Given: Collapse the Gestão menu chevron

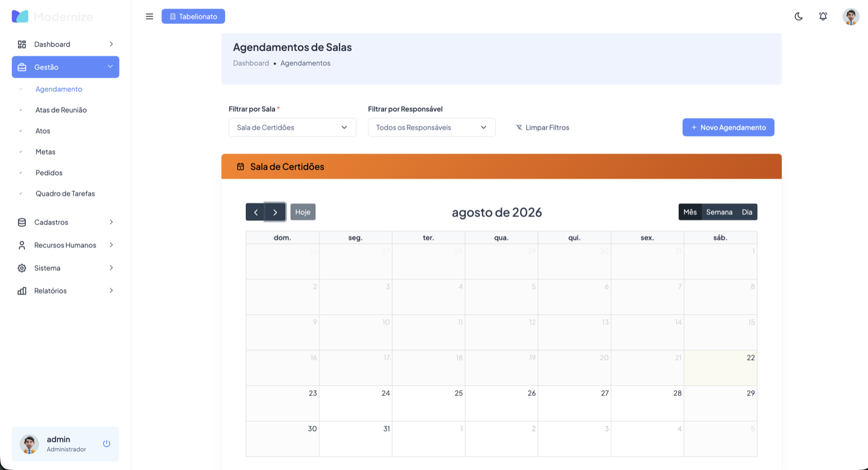Looking at the screenshot, I should coord(110,67).
